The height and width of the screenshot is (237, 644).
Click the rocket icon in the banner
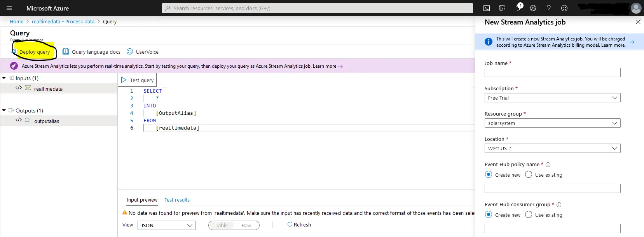coord(14,66)
